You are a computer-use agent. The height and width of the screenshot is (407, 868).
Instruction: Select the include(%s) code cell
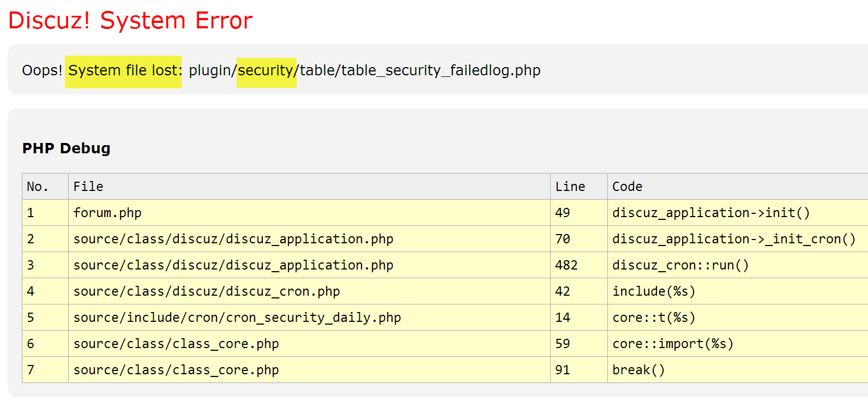coord(738,291)
